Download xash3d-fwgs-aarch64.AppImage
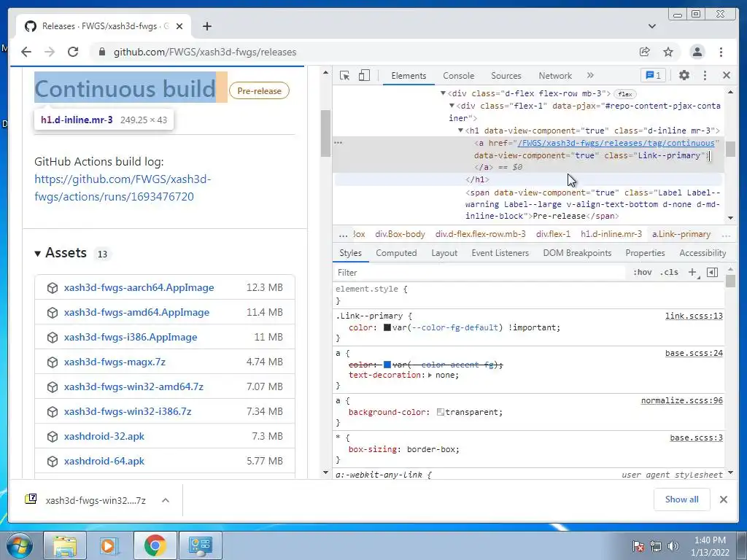747x560 pixels. click(139, 287)
